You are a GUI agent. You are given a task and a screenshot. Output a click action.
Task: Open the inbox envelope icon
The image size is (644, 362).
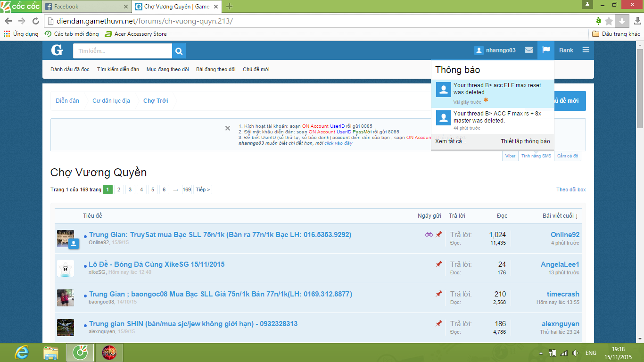coord(529,50)
